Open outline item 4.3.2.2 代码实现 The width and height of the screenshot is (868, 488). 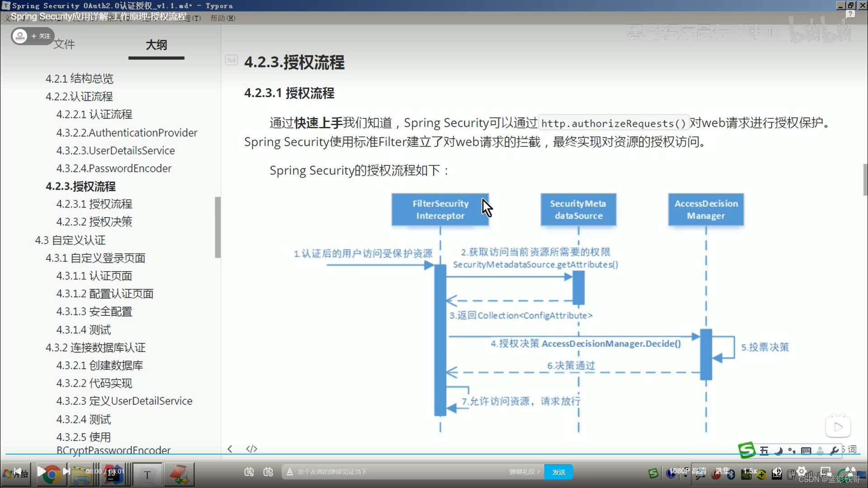point(94,383)
